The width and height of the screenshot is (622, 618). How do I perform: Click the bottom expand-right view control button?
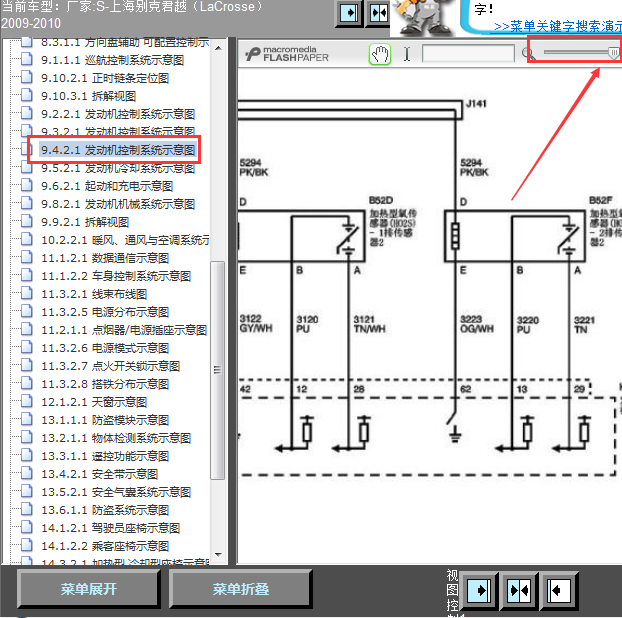click(x=479, y=591)
